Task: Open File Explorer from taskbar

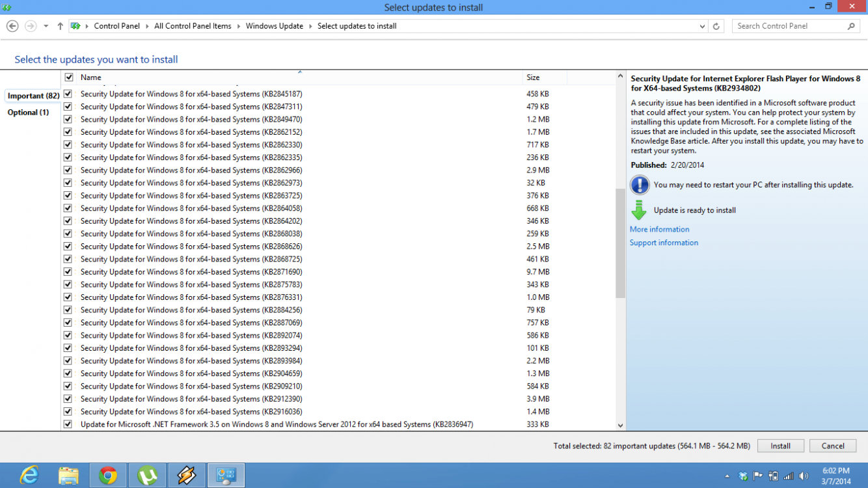Action: point(68,476)
